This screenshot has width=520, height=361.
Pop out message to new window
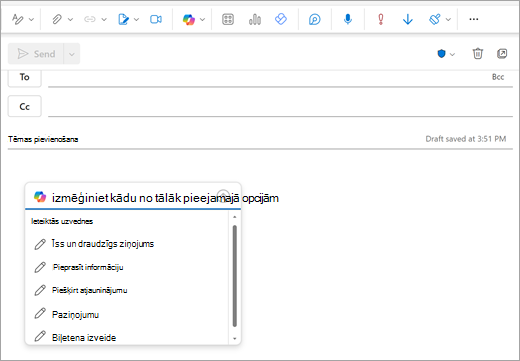click(502, 54)
